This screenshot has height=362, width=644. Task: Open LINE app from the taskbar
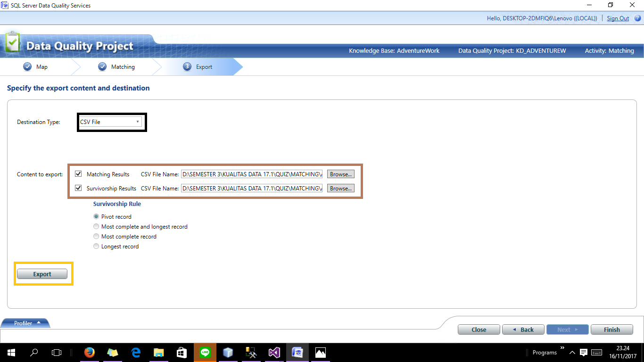(x=205, y=353)
